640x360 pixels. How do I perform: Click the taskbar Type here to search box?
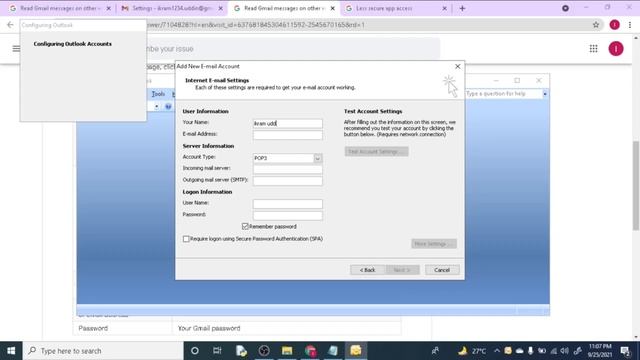(103, 351)
